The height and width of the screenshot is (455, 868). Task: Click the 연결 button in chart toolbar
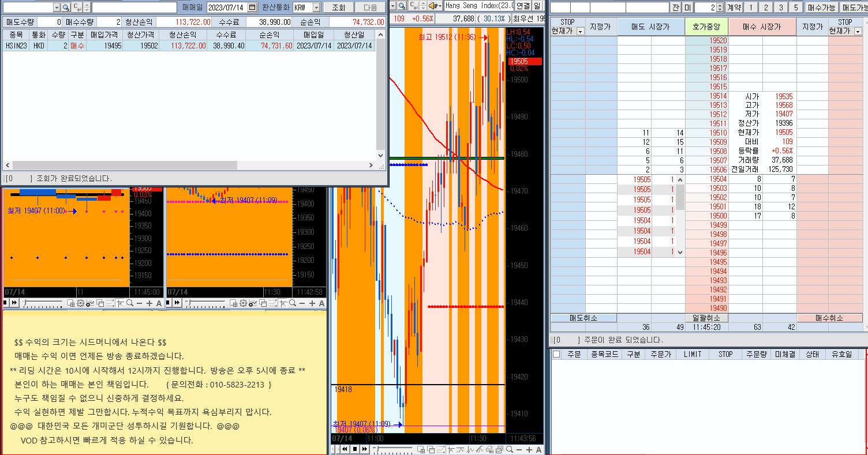click(523, 6)
